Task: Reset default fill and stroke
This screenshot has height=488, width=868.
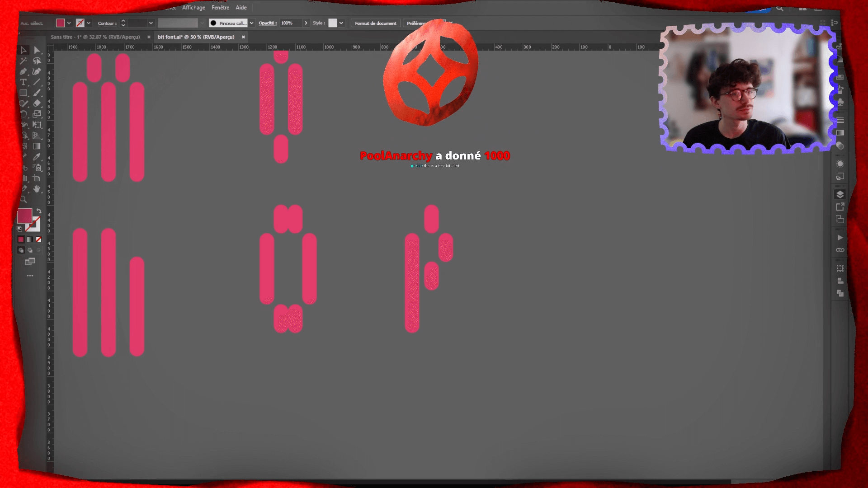Action: click(x=19, y=229)
